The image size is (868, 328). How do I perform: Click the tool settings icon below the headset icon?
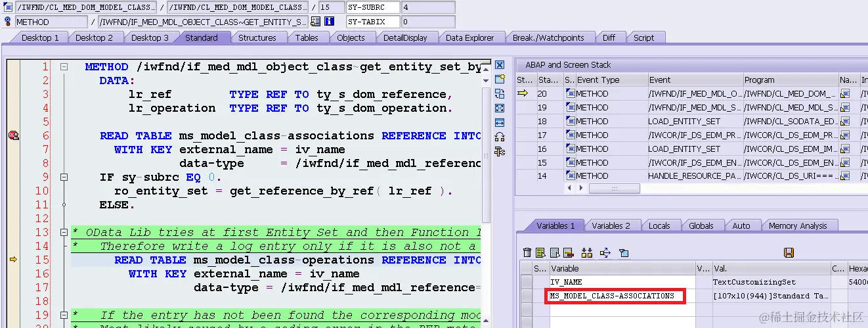pyautogui.click(x=500, y=151)
